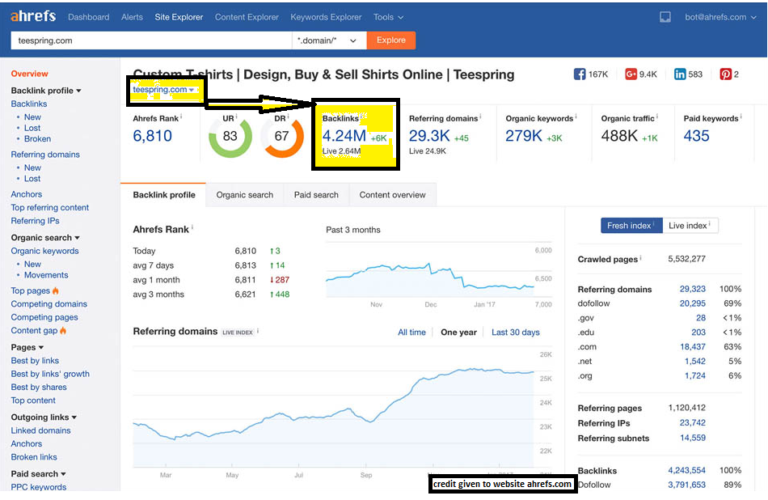
Task: Open Movements under Organic keywords
Action: point(46,275)
